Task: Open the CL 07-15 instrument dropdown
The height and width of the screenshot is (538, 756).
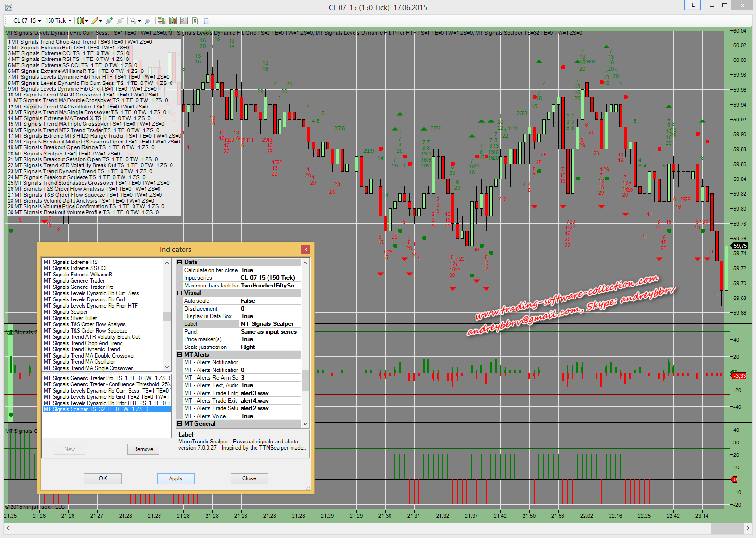Action: coord(27,21)
